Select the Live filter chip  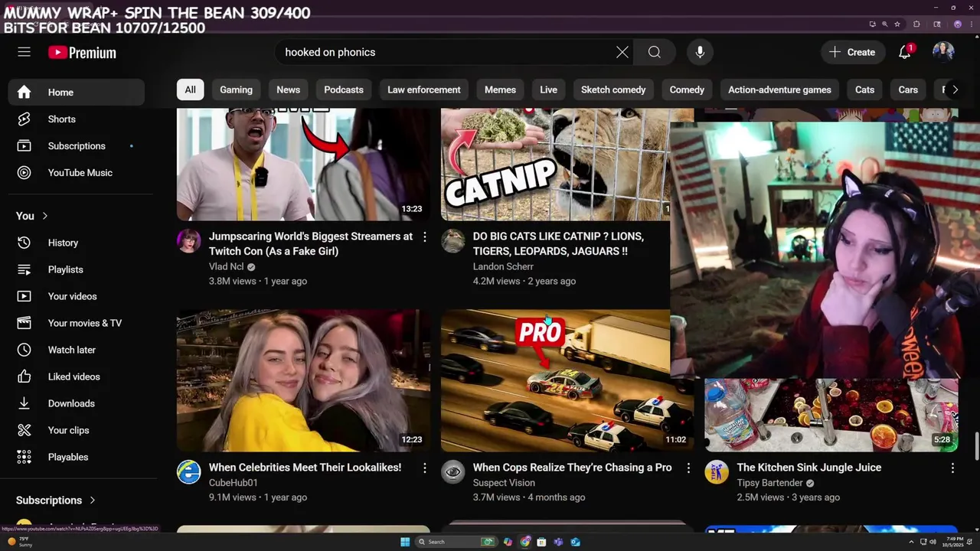[x=548, y=90]
